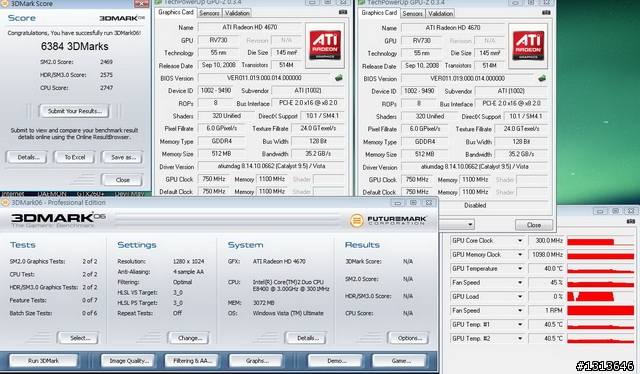
Task: Click Submit Your Results button
Action: 74,111
